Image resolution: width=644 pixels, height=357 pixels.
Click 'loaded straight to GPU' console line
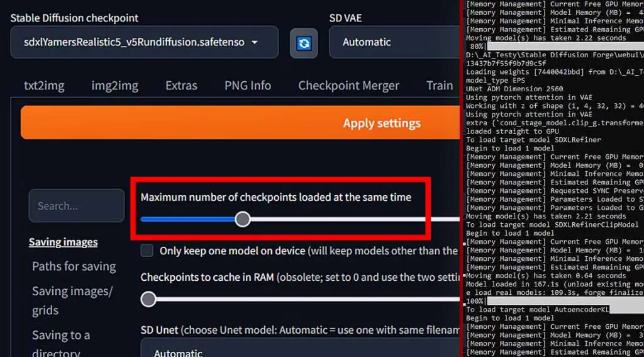click(x=512, y=131)
